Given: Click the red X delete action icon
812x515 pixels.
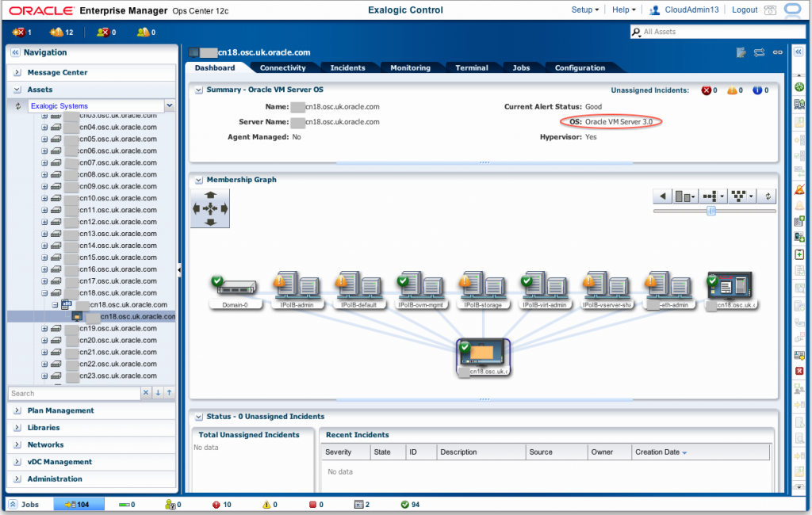Looking at the screenshot, I should (x=799, y=371).
